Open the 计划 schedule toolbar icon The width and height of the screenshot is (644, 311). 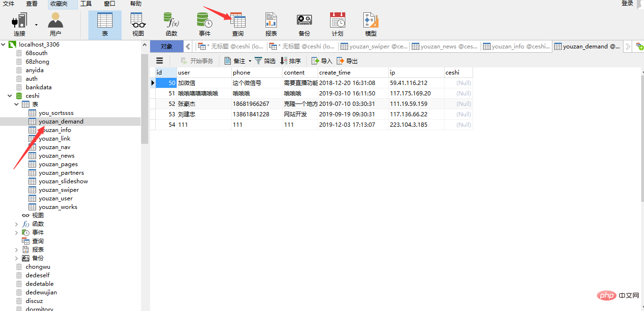(338, 25)
